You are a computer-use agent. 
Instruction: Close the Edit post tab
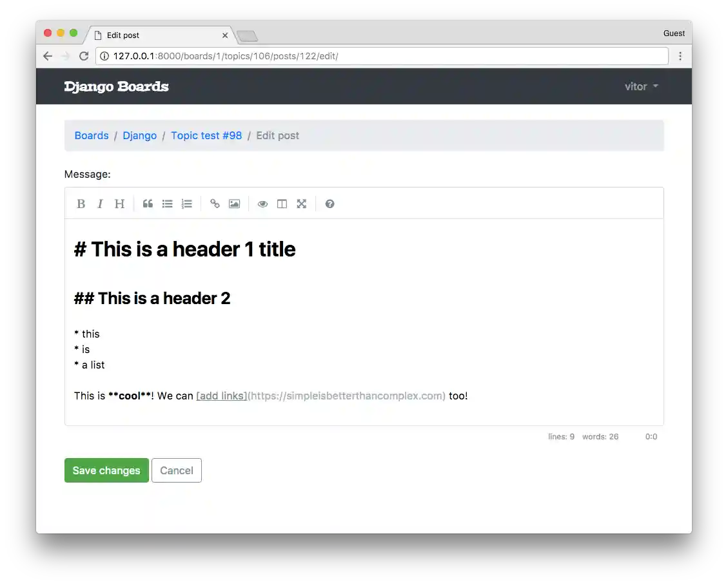click(x=224, y=35)
